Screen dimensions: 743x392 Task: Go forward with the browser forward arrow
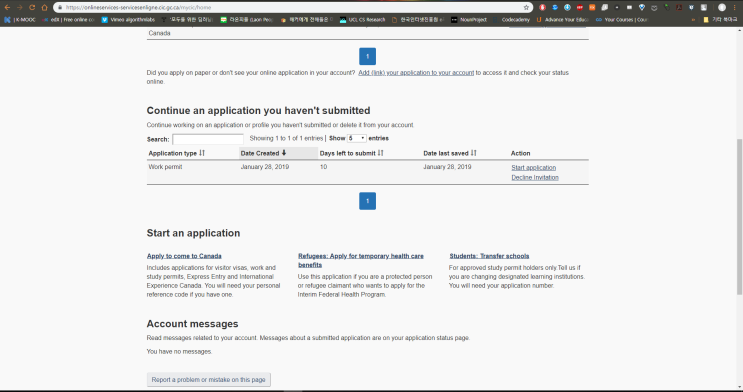[x=19, y=7]
